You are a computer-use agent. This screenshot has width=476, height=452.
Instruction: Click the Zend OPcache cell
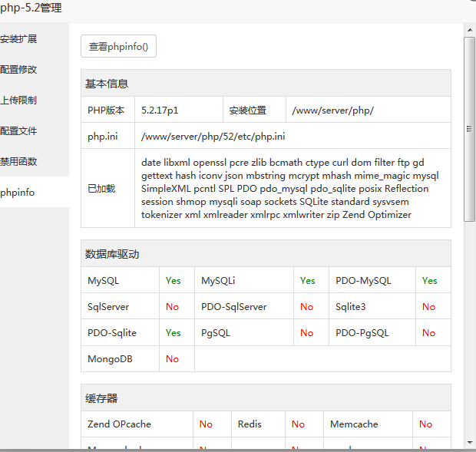point(137,424)
